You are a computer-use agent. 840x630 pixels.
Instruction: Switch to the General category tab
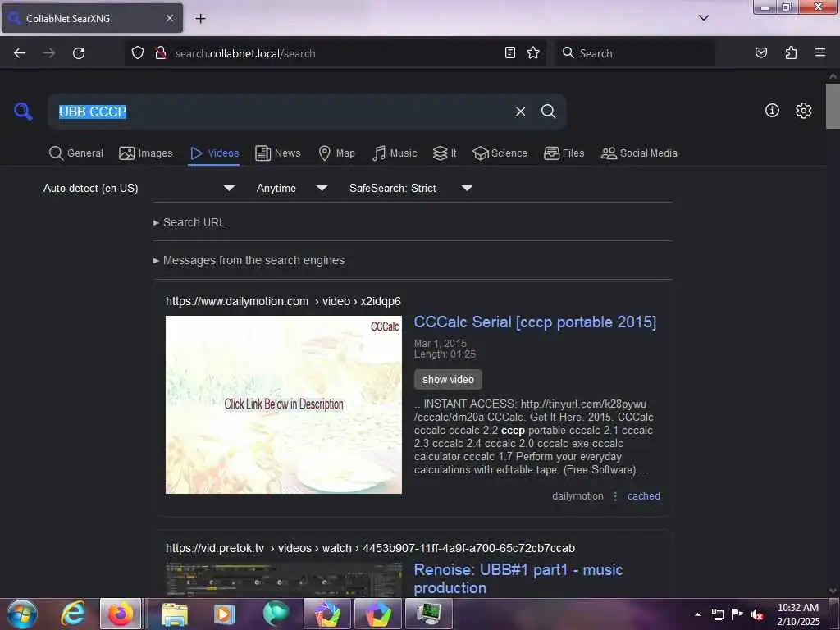[76, 153]
